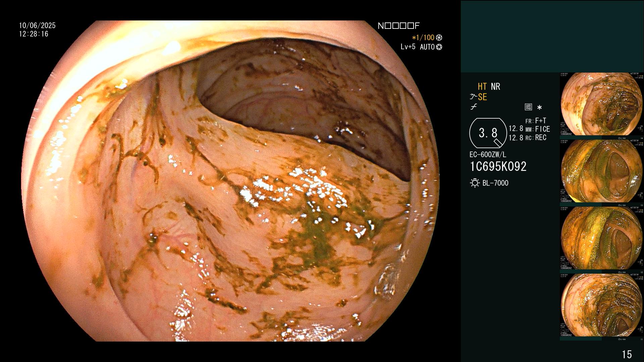Click the NR indicator

pos(495,86)
